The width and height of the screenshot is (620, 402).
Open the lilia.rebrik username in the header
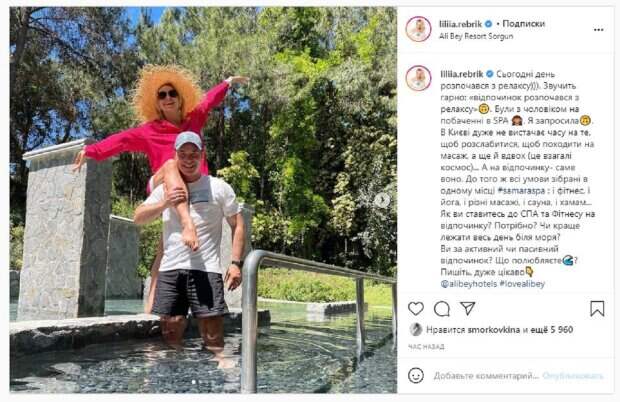click(x=460, y=24)
